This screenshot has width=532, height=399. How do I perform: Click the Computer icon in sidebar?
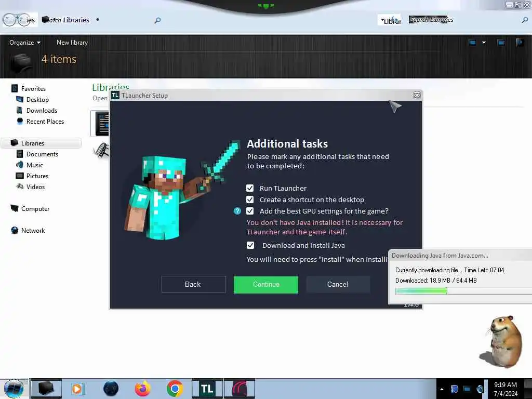[15, 208]
